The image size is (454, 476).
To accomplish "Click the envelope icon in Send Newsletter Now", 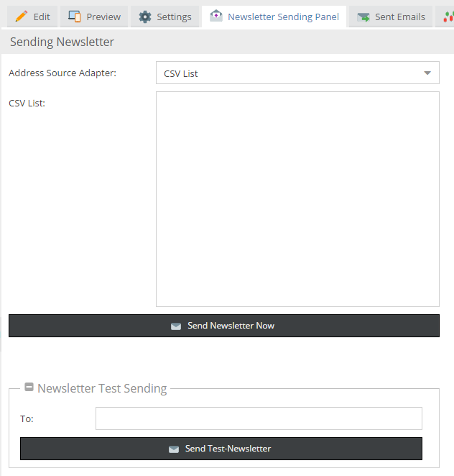I will tap(176, 326).
